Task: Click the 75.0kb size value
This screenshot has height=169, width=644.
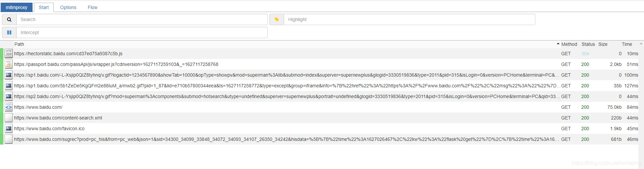Action: click(x=614, y=107)
